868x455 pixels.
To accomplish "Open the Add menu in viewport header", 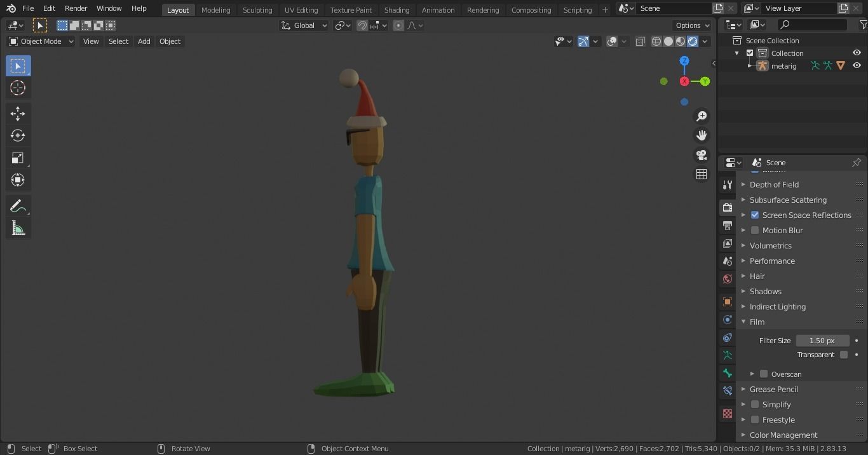I will point(144,41).
